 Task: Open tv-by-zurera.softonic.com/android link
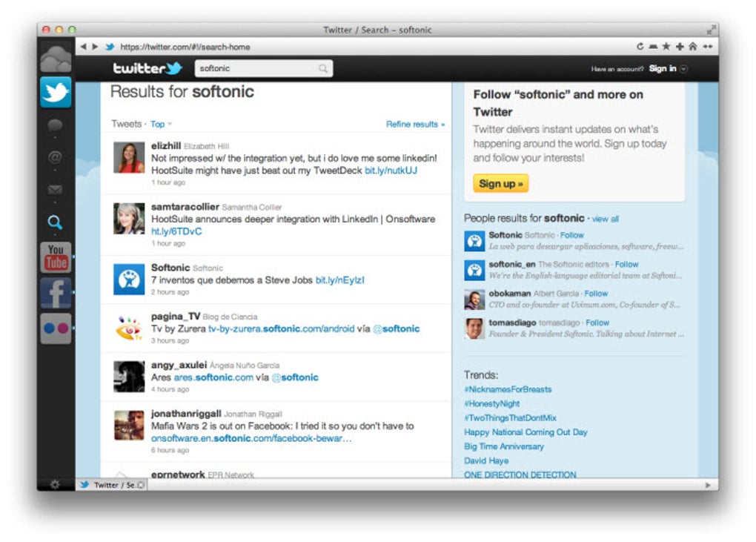[281, 329]
